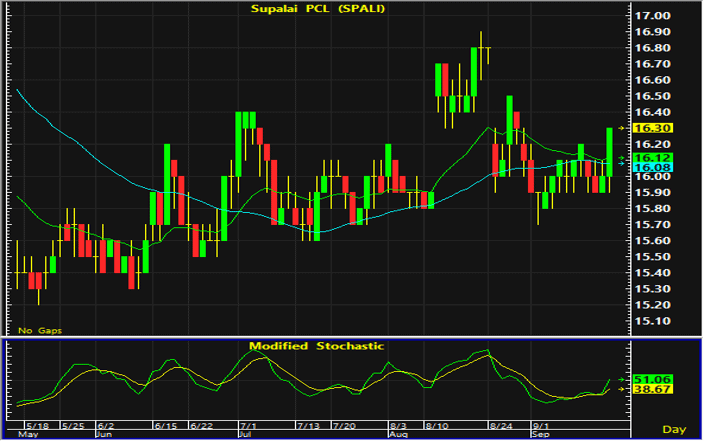Screen dimensions: 704x441
Task: Click the Sep month label
Action: tap(540, 434)
